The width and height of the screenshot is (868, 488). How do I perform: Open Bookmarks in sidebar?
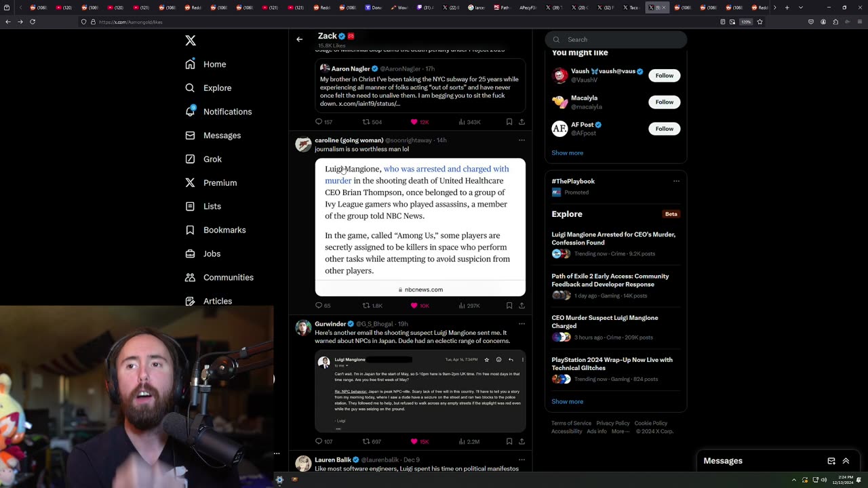click(x=215, y=230)
